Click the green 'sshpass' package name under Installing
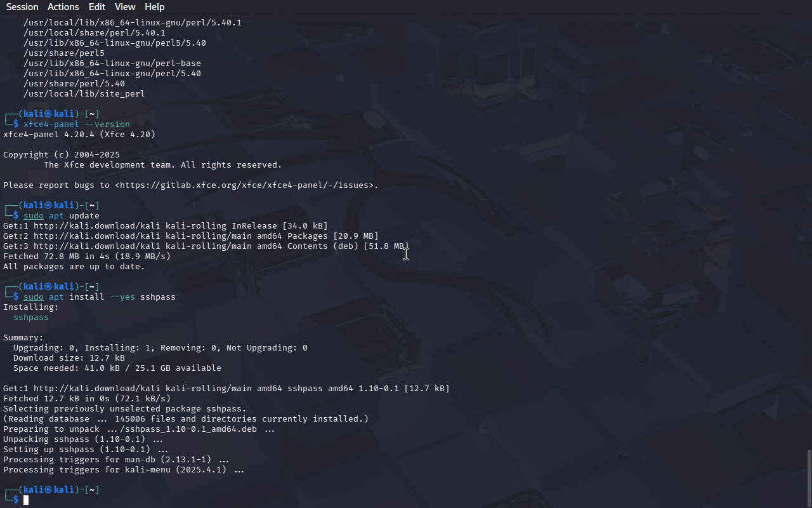Image resolution: width=812 pixels, height=508 pixels. point(31,317)
